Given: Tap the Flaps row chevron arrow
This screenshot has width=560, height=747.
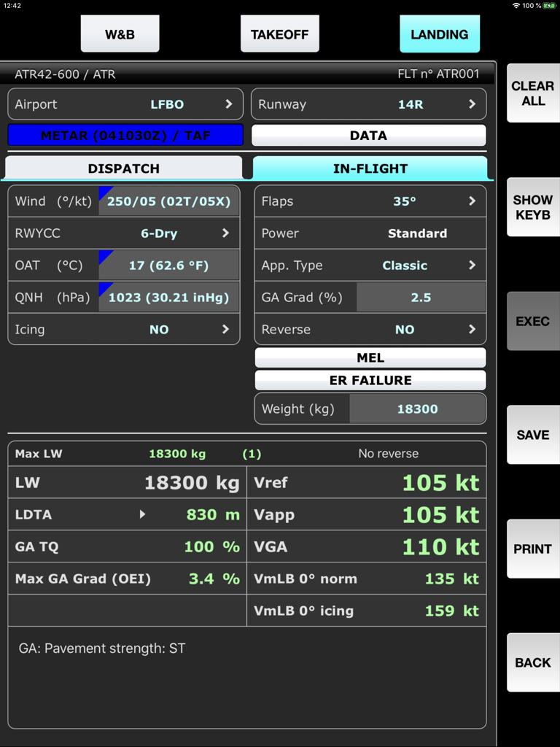Looking at the screenshot, I should pos(472,201).
